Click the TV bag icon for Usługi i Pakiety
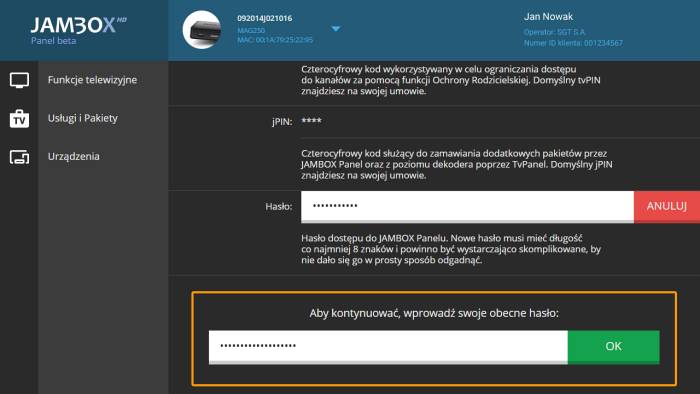Screen dimensions: 700x394 pyautogui.click(x=19, y=119)
